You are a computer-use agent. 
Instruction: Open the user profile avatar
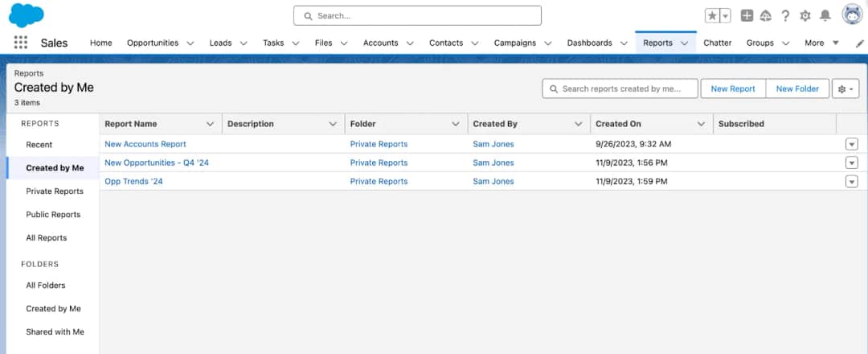point(853,15)
